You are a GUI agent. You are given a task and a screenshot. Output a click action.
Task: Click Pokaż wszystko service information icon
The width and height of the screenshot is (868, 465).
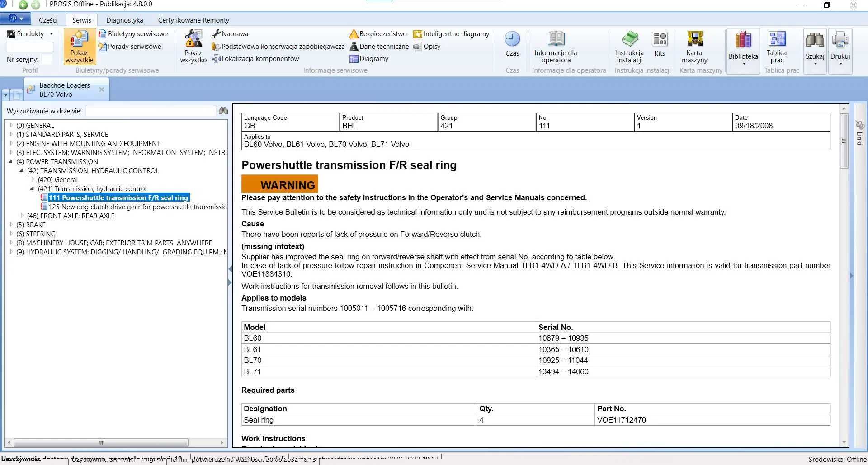point(193,47)
